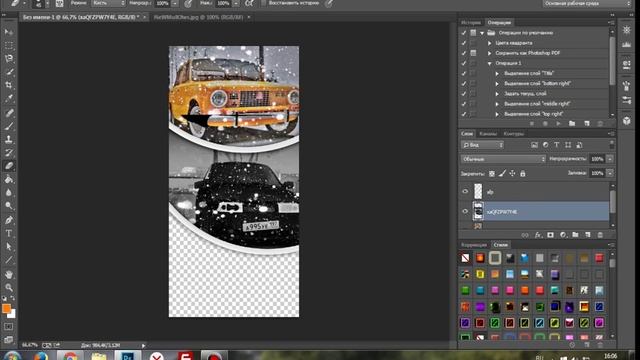640x360 pixels.
Task: Select the Rectangular Marquee tool
Action: (9, 45)
